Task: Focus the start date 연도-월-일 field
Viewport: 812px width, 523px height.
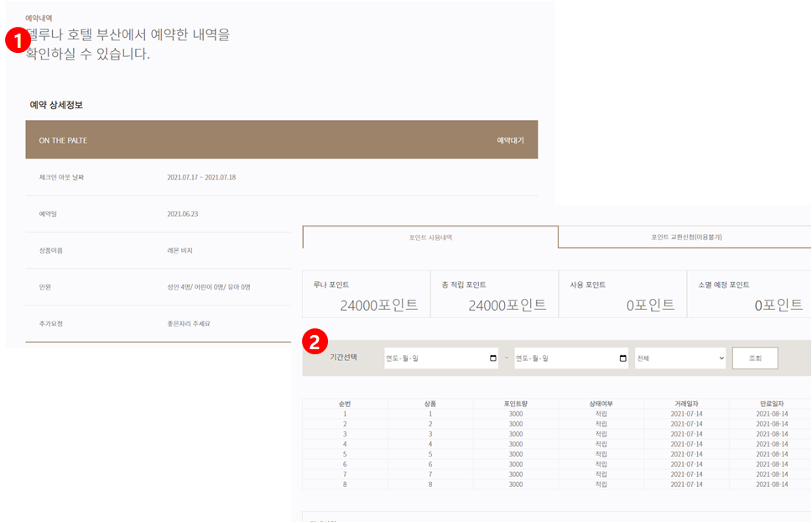Action: pos(441,358)
